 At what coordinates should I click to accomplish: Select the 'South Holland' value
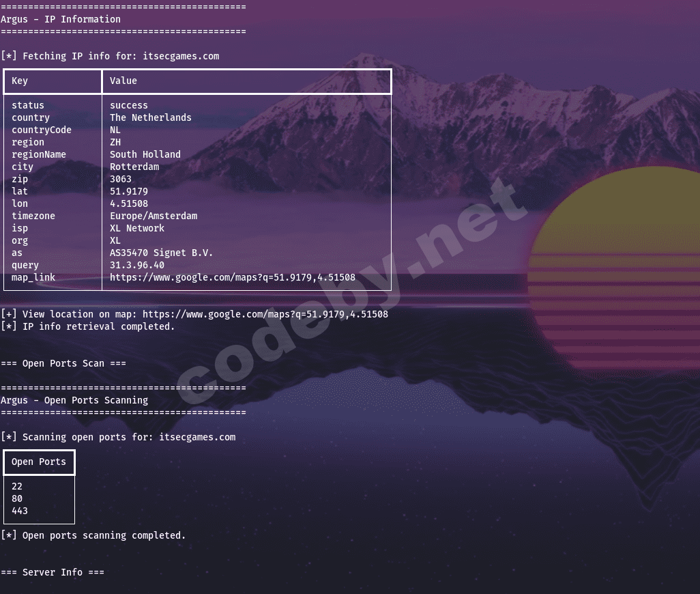(145, 154)
